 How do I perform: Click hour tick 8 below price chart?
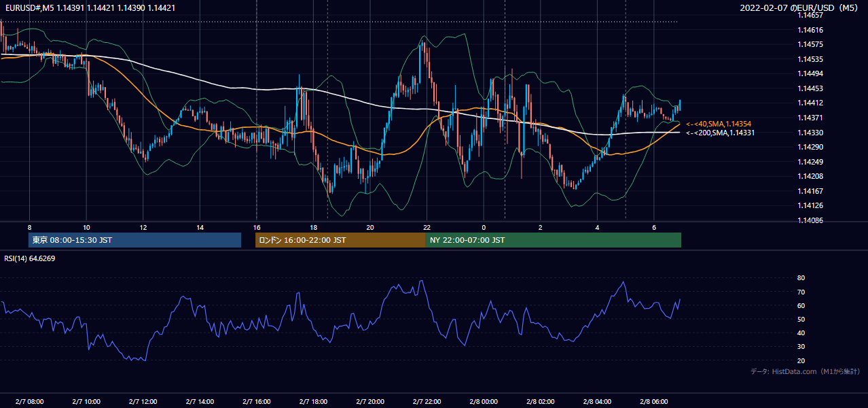(29, 227)
